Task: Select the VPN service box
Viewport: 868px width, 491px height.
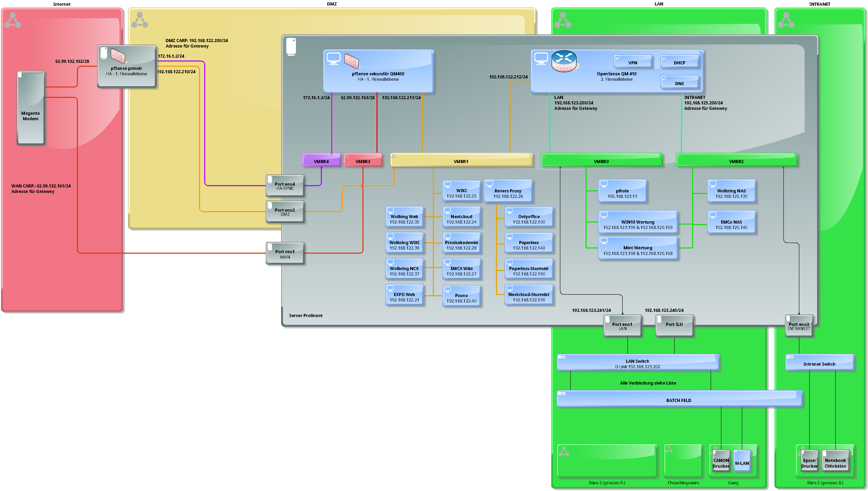Action: point(633,61)
